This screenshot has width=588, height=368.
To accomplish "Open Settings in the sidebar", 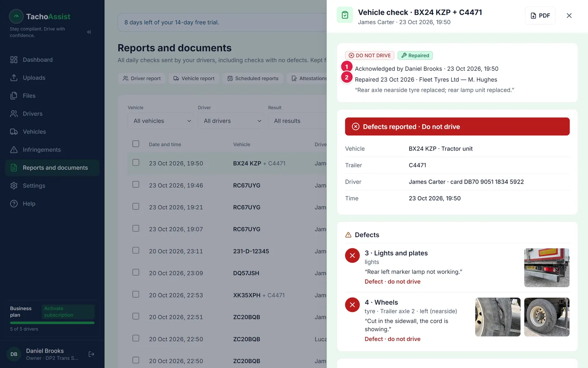I will (x=52, y=186).
